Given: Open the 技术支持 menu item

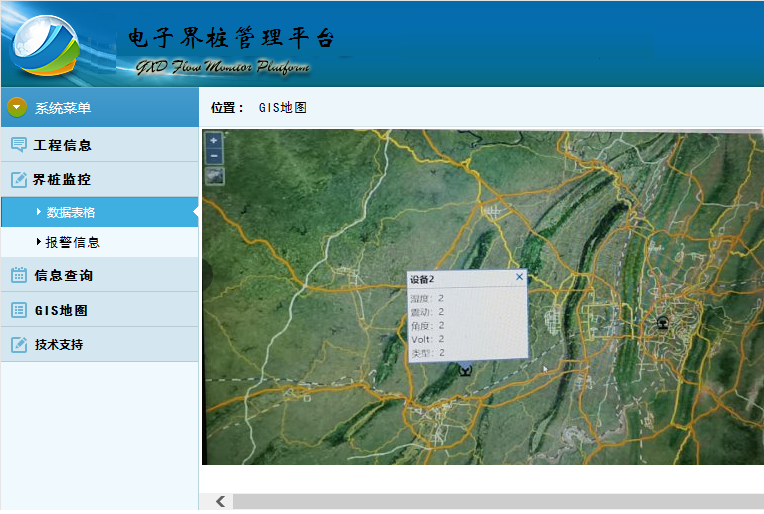Looking at the screenshot, I should [59, 344].
